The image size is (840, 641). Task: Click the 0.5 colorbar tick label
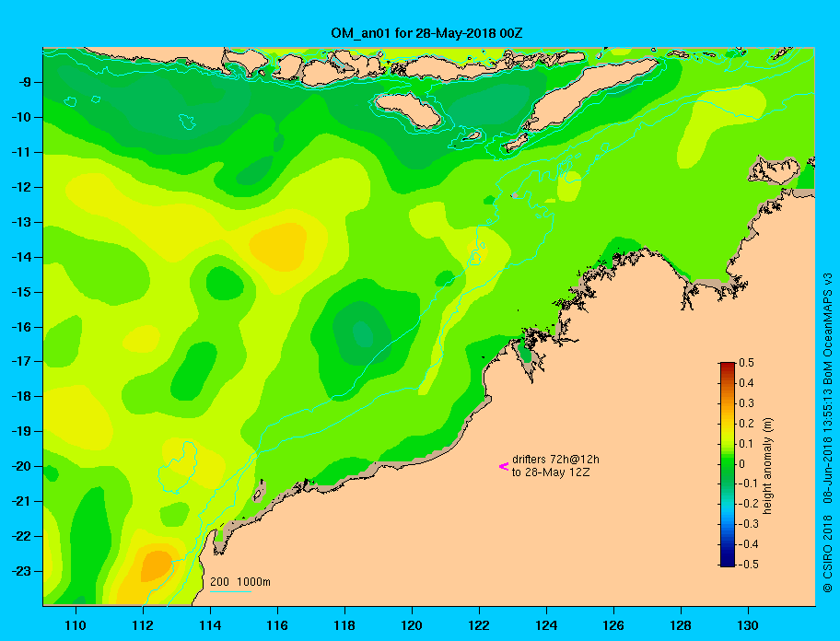[746, 363]
